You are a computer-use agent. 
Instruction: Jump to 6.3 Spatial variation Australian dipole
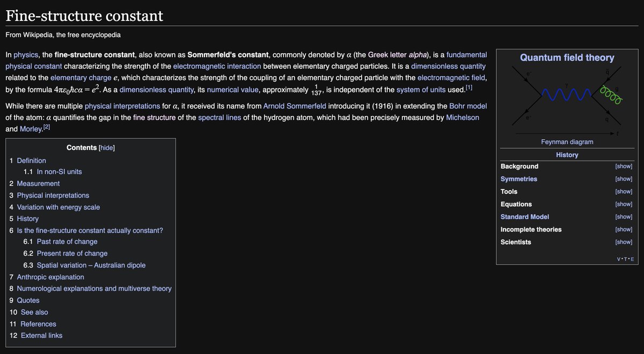tap(84, 265)
